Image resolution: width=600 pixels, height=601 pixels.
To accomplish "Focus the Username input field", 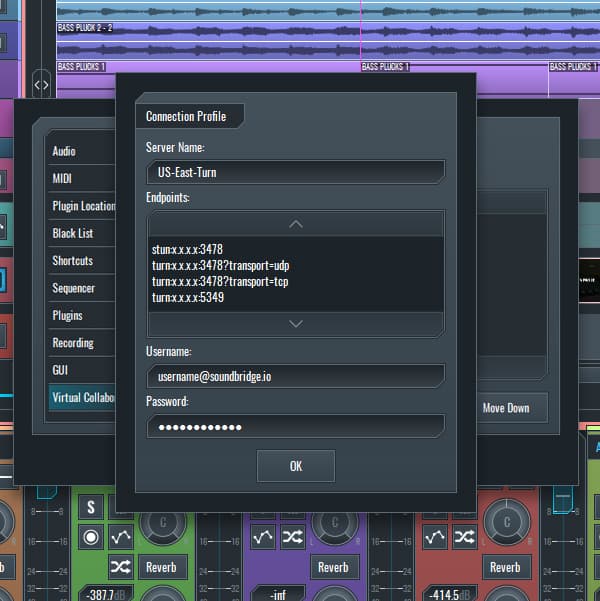I will [x=295, y=376].
